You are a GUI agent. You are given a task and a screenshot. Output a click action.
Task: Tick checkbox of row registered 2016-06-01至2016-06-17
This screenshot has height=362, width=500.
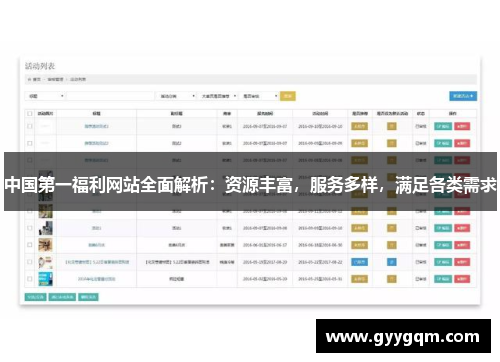pos(30,245)
